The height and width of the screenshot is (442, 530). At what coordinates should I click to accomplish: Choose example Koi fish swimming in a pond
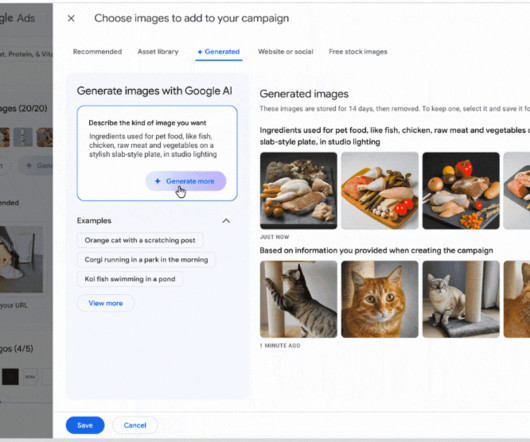130,279
